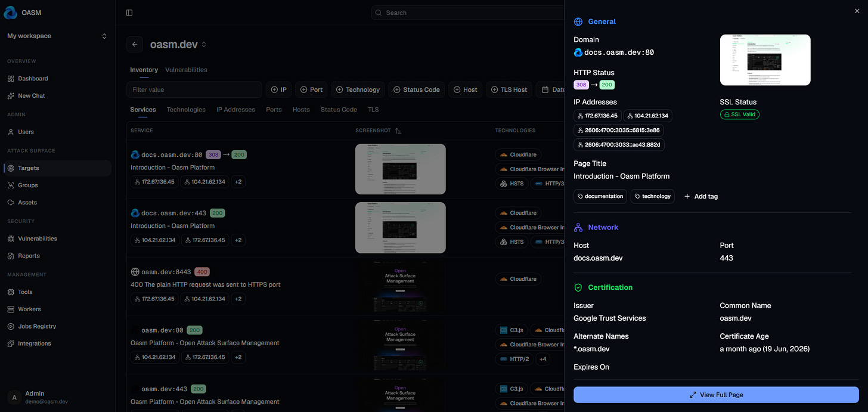Click the Admin account avatar
Screen dimensions: 868x412
tap(14, 397)
